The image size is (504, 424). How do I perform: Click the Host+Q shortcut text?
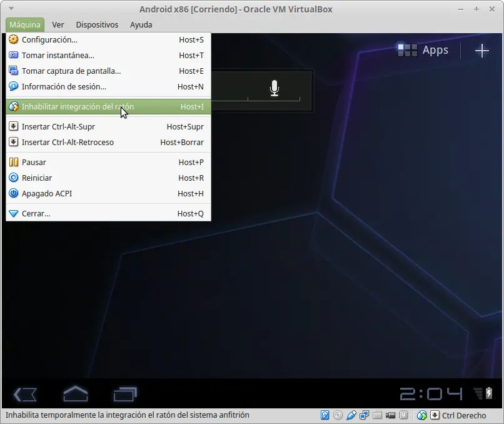pos(191,214)
